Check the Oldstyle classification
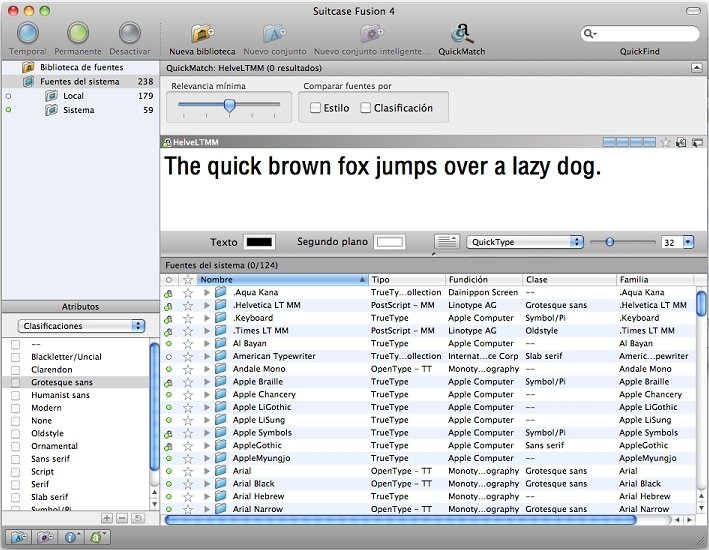This screenshot has width=709, height=550. point(16,433)
